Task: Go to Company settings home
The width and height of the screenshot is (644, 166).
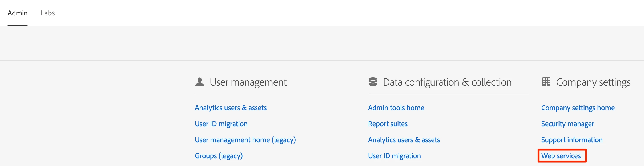Action: click(x=578, y=108)
